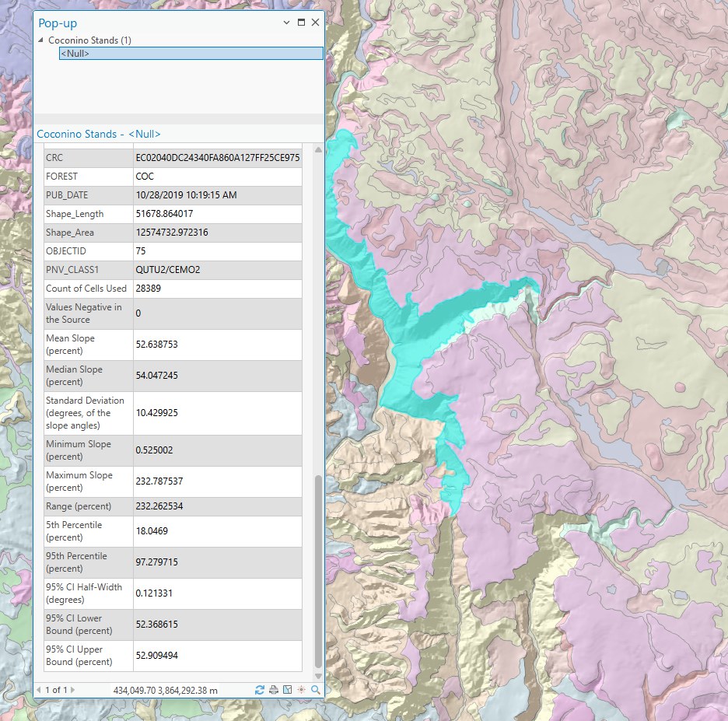728x721 pixels.
Task: Select the Coconino Stands (1) layer entry
Action: tap(89, 40)
